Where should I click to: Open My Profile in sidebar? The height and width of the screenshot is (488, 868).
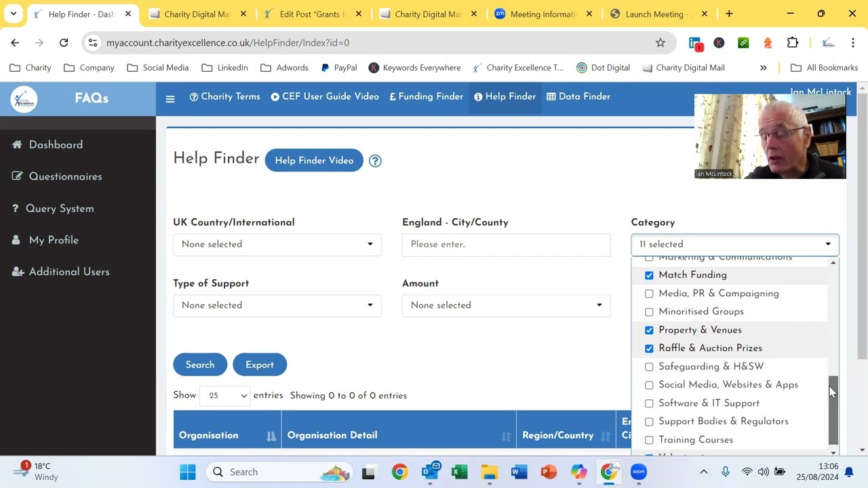45,241
